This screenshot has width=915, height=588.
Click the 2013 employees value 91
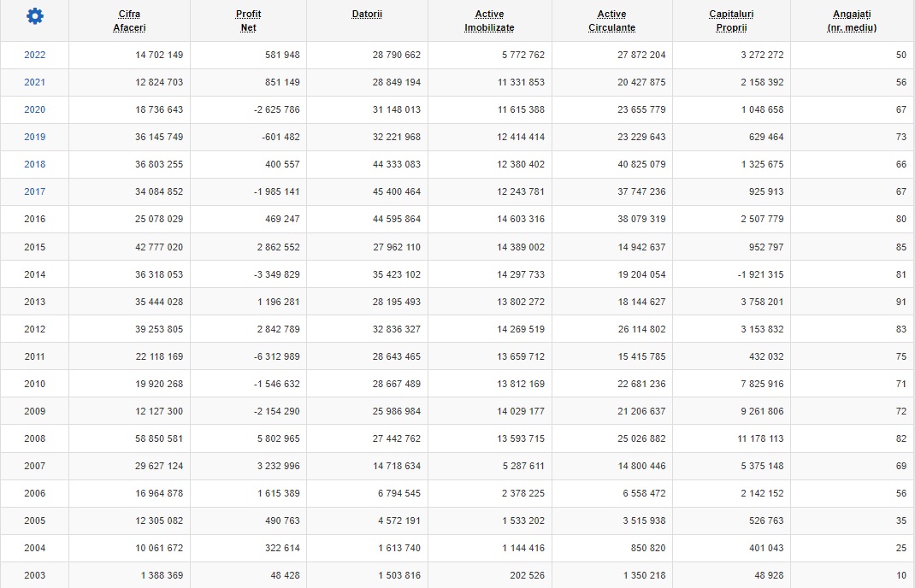pos(900,302)
